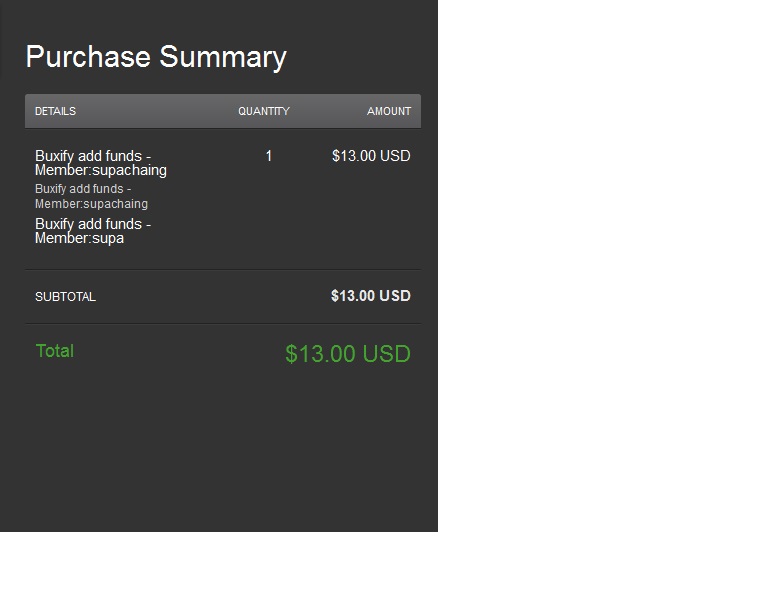
Task: Click the quantity value 1
Action: (x=269, y=156)
